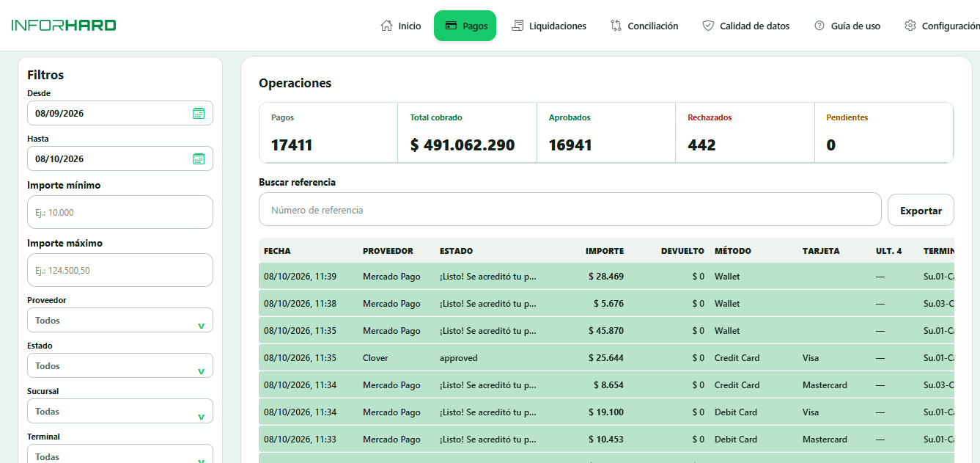Image resolution: width=980 pixels, height=463 pixels.
Task: Click the Rechazados card showing 442
Action: click(x=745, y=132)
